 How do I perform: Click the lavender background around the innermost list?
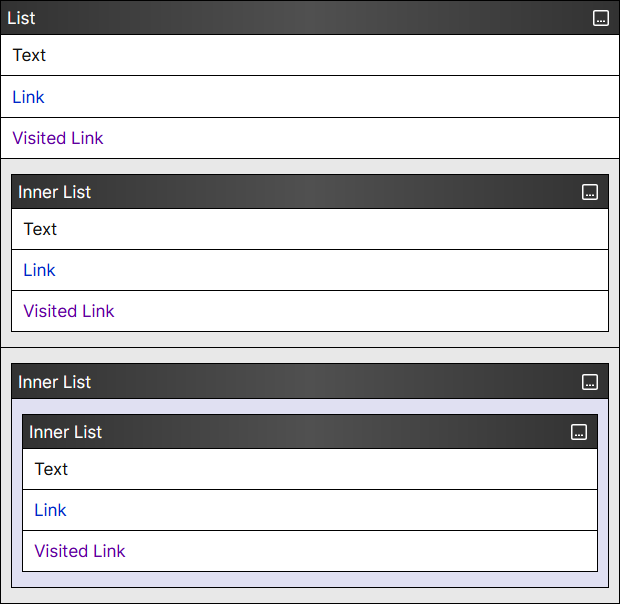click(310, 579)
